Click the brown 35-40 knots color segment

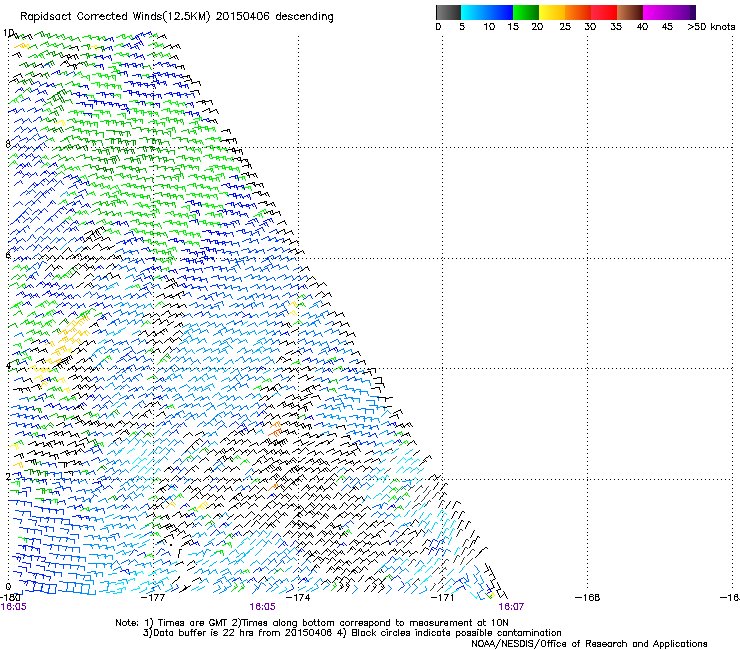(x=630, y=12)
